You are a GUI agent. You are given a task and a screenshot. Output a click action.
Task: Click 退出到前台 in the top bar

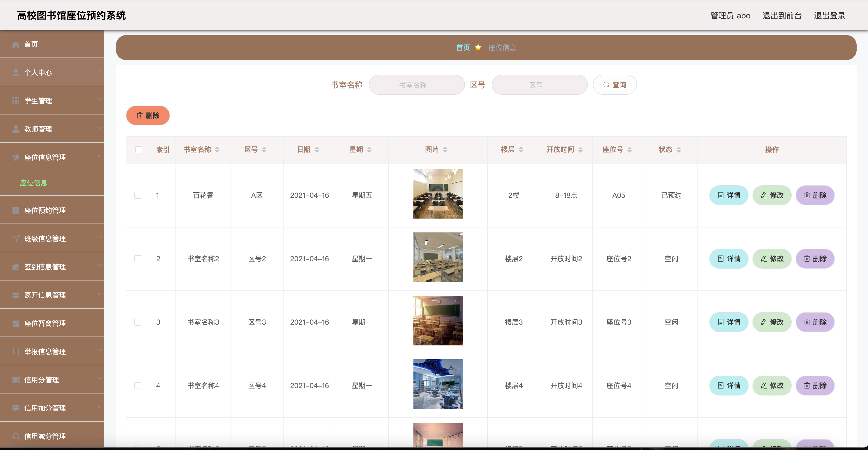click(782, 16)
